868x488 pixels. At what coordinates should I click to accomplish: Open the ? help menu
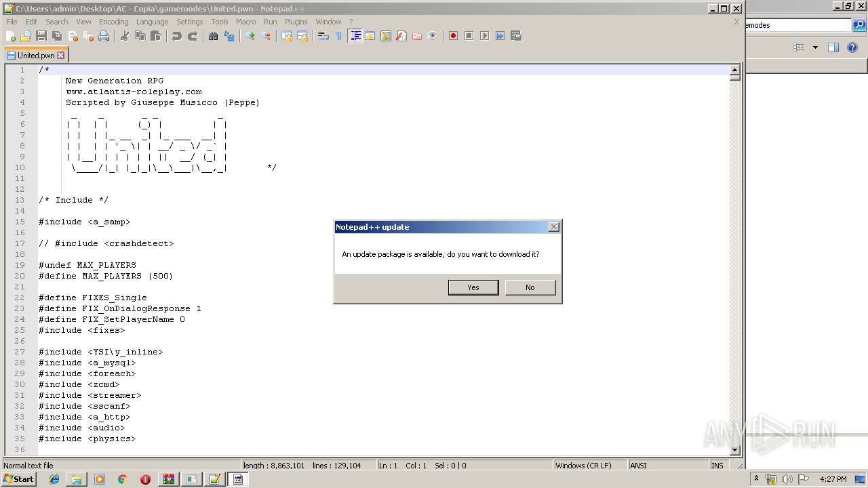click(351, 22)
